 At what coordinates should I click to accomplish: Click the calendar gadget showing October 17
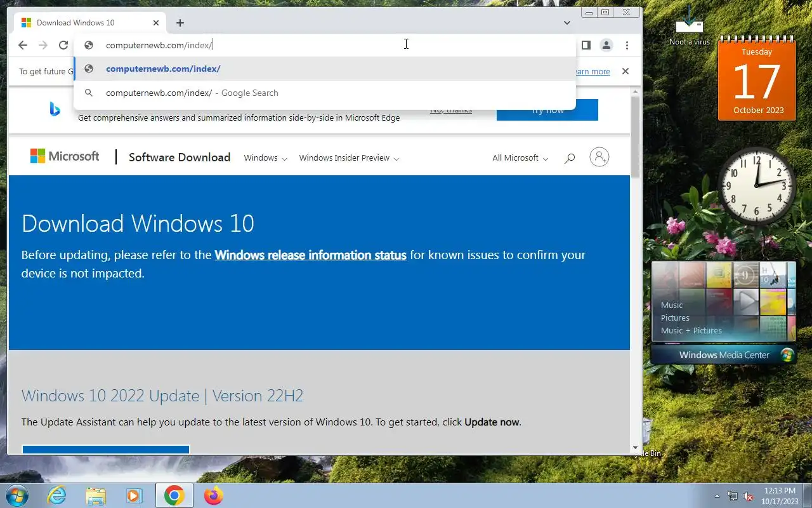click(x=757, y=79)
